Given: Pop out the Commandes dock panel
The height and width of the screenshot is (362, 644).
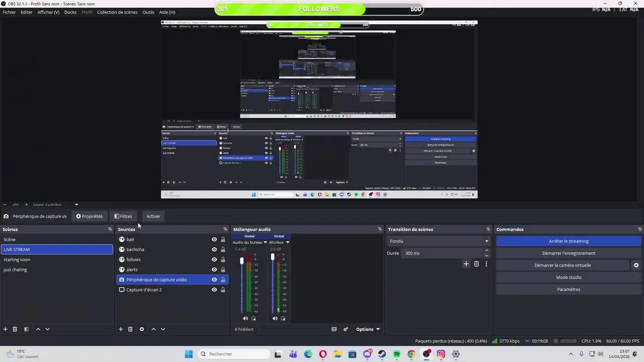Looking at the screenshot, I should pos(639,229).
